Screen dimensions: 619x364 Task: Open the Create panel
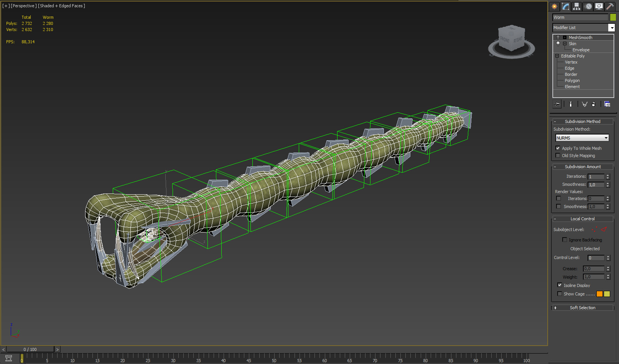click(x=554, y=6)
